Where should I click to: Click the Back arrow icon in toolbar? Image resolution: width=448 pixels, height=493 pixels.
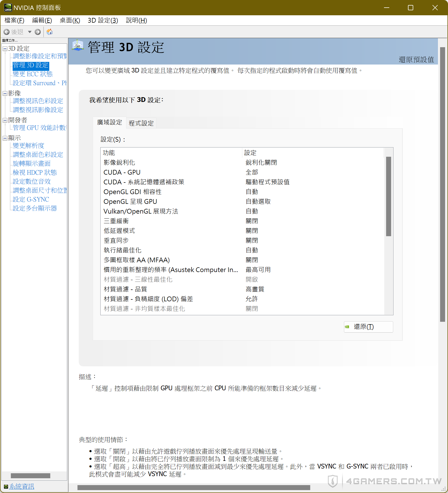(x=7, y=32)
